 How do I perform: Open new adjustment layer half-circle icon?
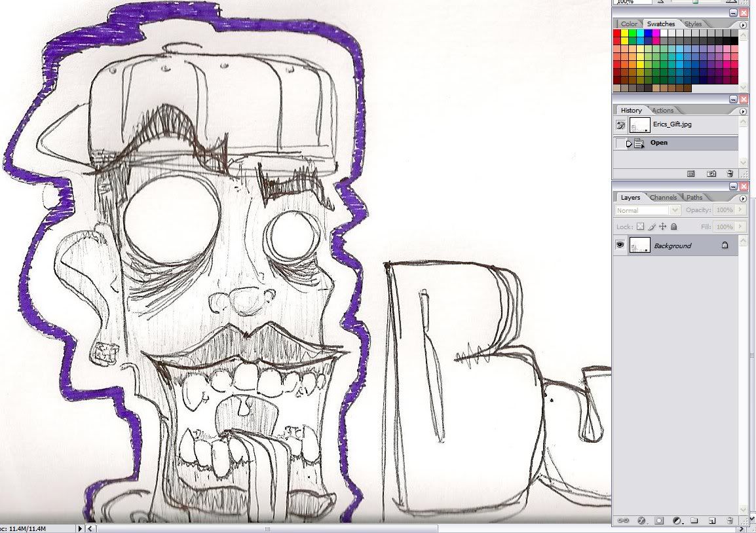point(677,521)
